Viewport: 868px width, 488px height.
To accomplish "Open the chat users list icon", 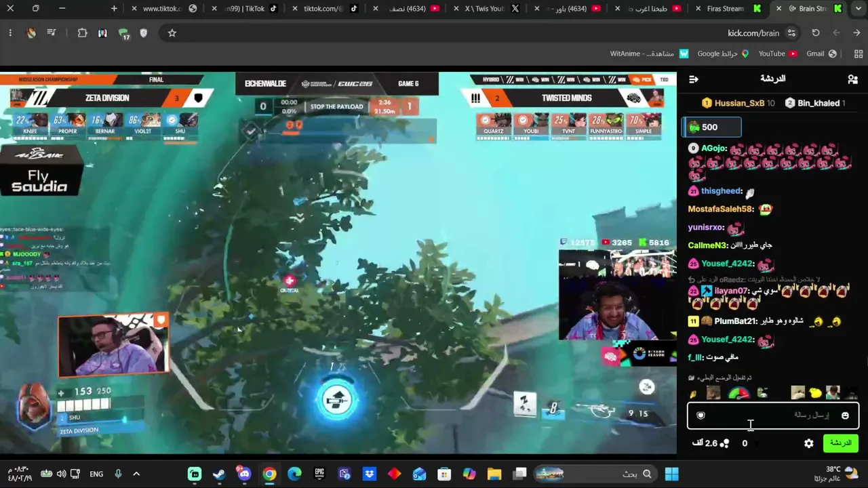I will 852,79.
